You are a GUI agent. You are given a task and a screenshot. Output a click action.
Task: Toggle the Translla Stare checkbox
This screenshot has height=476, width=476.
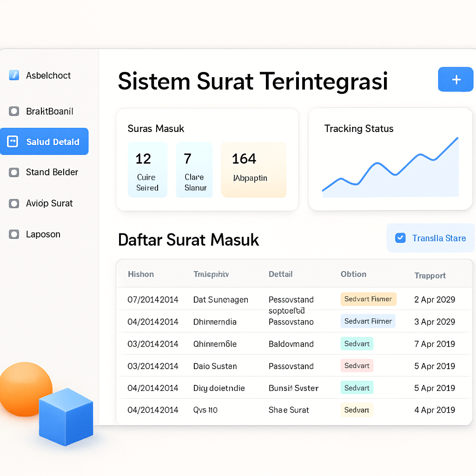click(400, 238)
